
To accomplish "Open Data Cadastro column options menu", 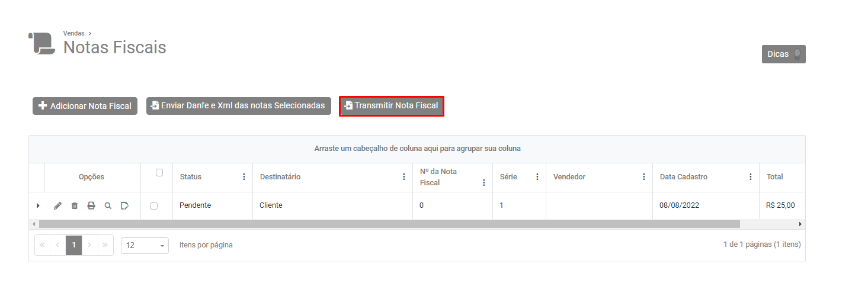I will (x=751, y=177).
